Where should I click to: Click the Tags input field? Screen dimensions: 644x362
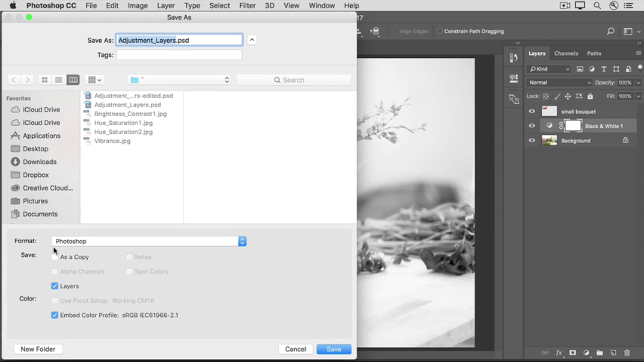tap(179, 55)
